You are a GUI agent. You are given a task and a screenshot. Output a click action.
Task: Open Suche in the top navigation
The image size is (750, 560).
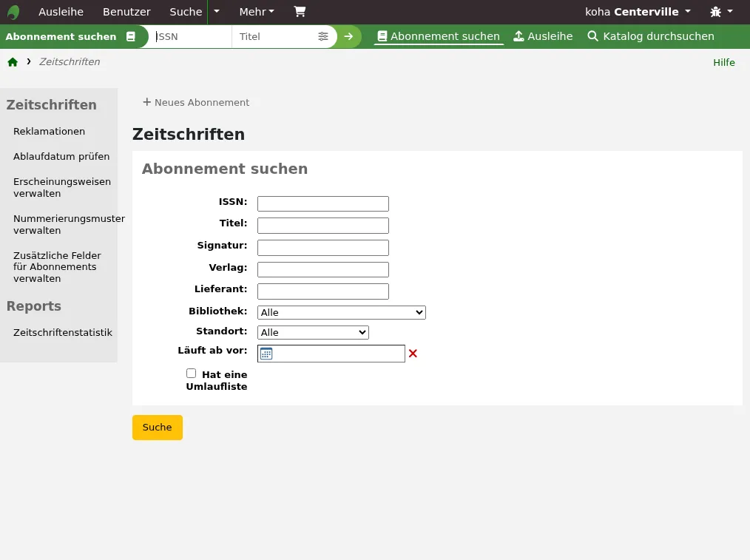coord(186,12)
